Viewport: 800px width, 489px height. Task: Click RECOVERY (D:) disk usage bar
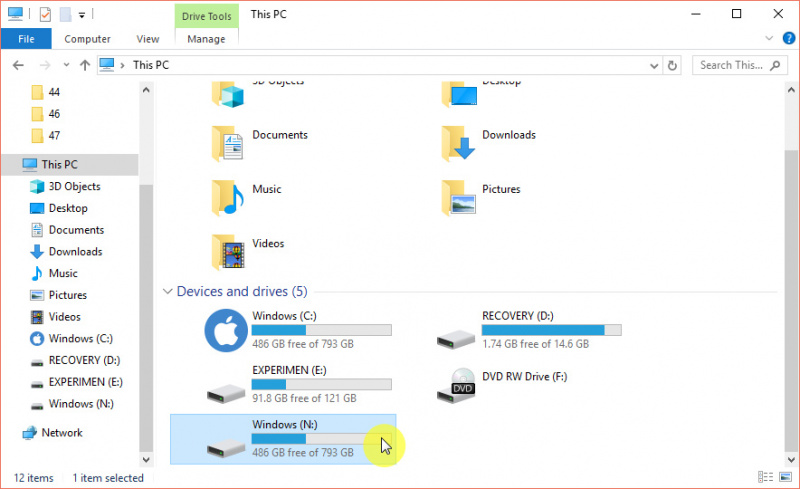552,330
